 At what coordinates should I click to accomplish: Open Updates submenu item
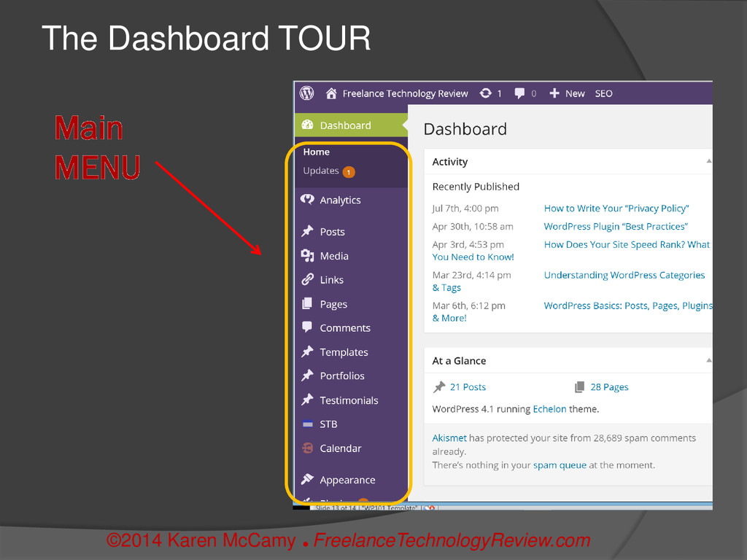[321, 171]
